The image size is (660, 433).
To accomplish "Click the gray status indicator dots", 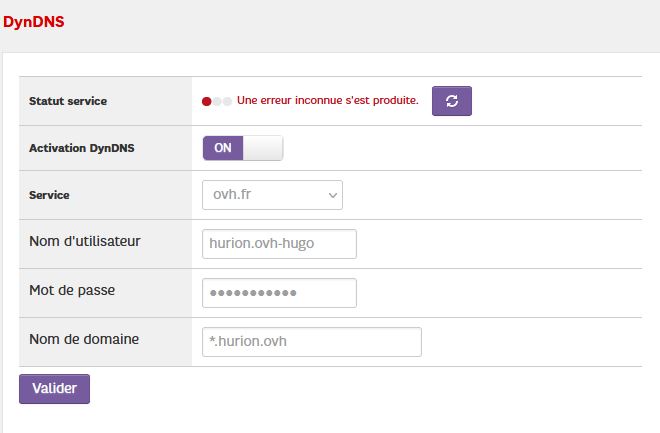I will click(222, 101).
